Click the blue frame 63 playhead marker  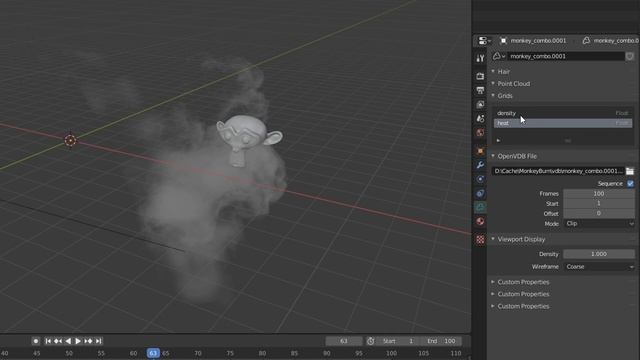point(153,353)
